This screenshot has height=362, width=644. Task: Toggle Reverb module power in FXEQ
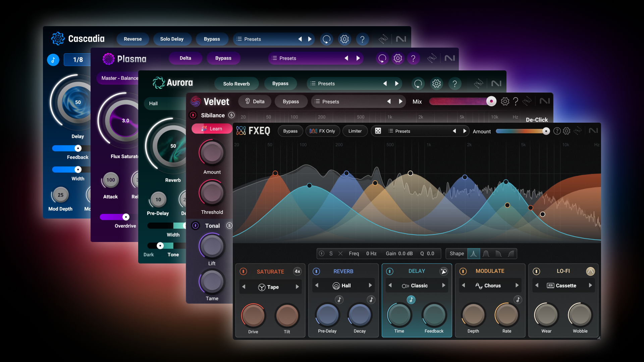coord(316,271)
